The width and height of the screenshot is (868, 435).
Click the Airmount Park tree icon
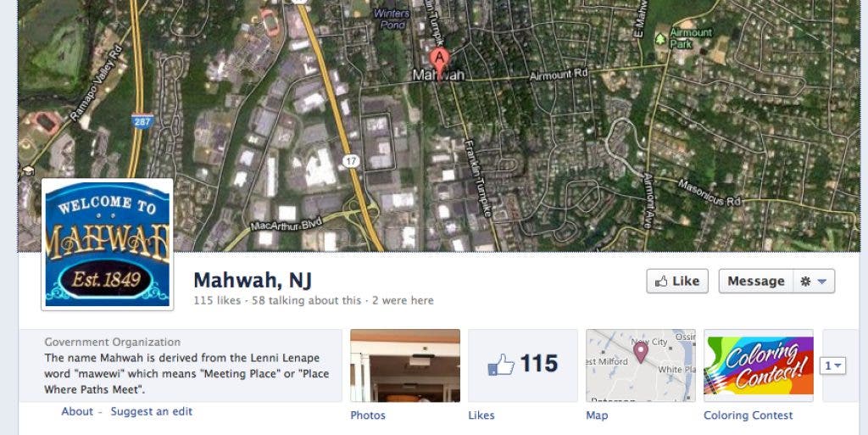[659, 39]
